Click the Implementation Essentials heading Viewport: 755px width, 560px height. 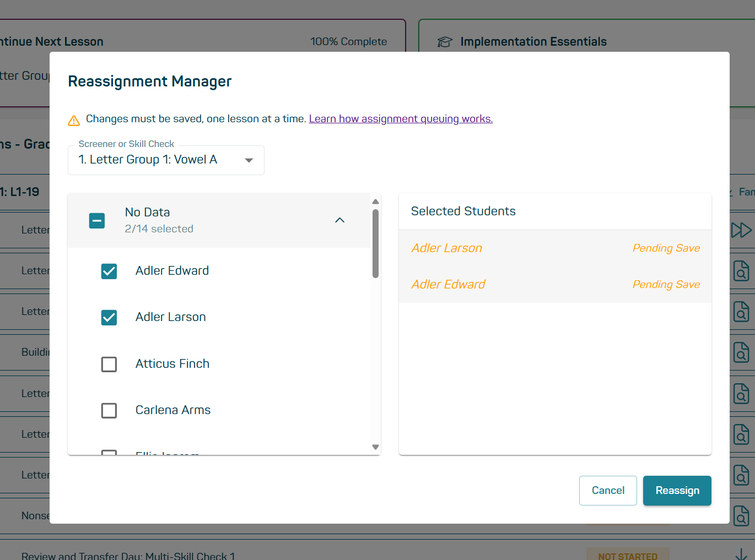pyautogui.click(x=533, y=42)
